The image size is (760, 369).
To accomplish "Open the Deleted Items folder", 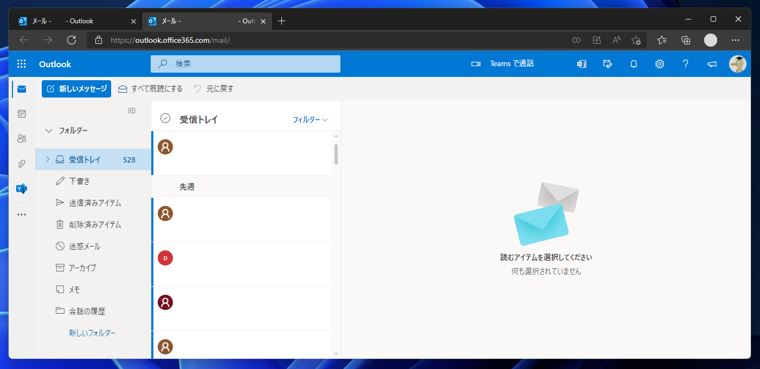I will tap(93, 225).
